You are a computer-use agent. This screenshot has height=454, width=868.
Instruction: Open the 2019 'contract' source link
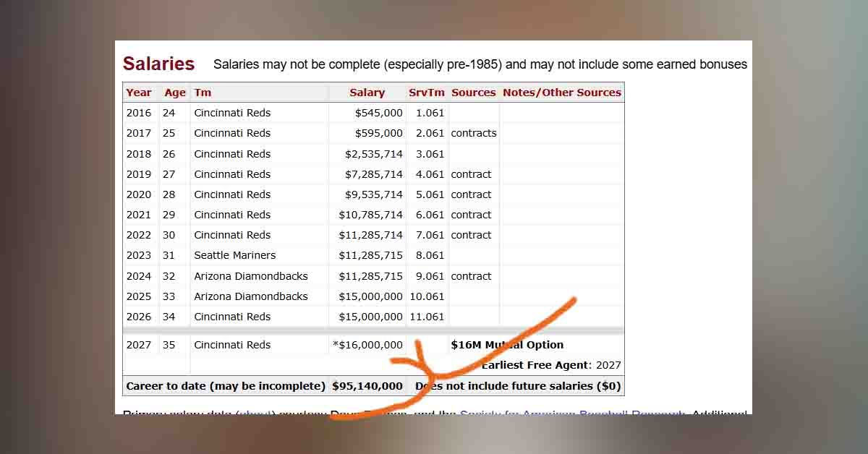coord(471,174)
